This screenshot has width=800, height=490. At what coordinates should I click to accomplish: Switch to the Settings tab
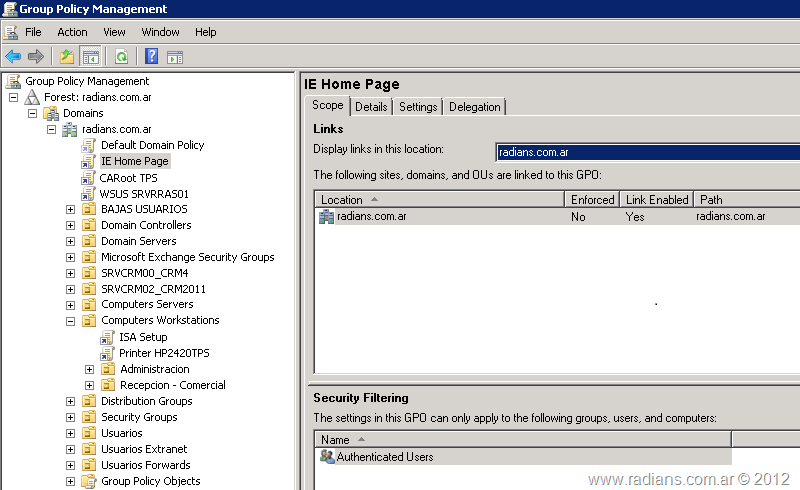[x=418, y=107]
